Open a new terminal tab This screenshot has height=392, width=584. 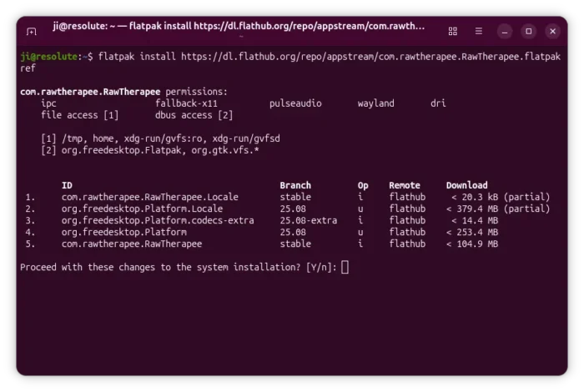pos(32,31)
